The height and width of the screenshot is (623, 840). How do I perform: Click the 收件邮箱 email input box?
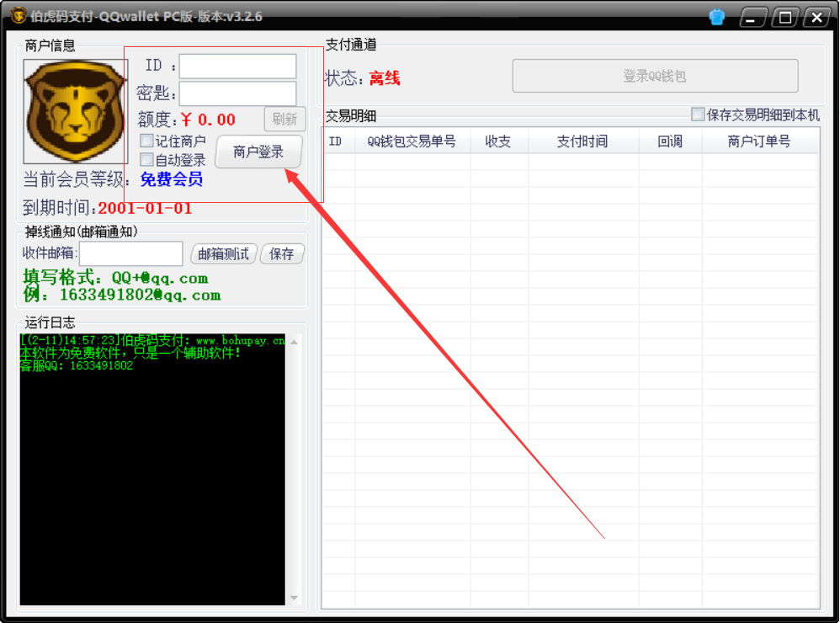pyautogui.click(x=130, y=253)
